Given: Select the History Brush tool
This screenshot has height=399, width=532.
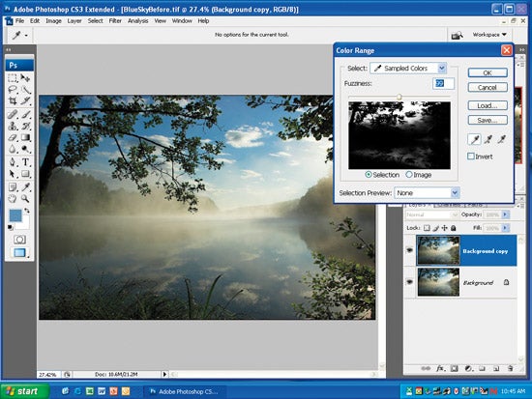Looking at the screenshot, I should click(25, 127).
